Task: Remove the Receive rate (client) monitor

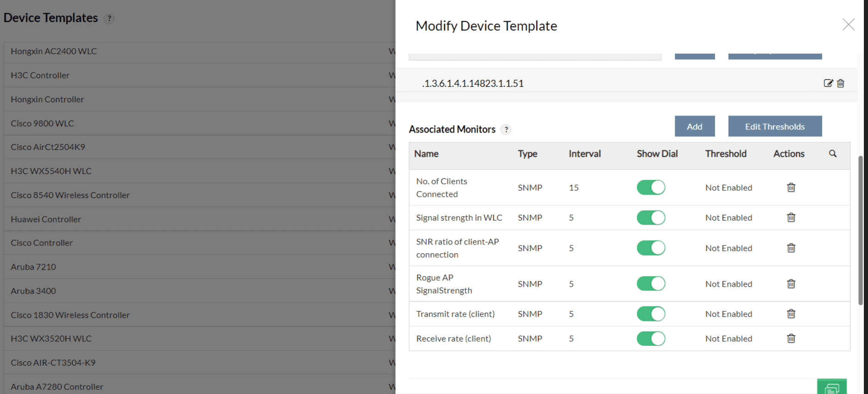Action: pyautogui.click(x=791, y=339)
